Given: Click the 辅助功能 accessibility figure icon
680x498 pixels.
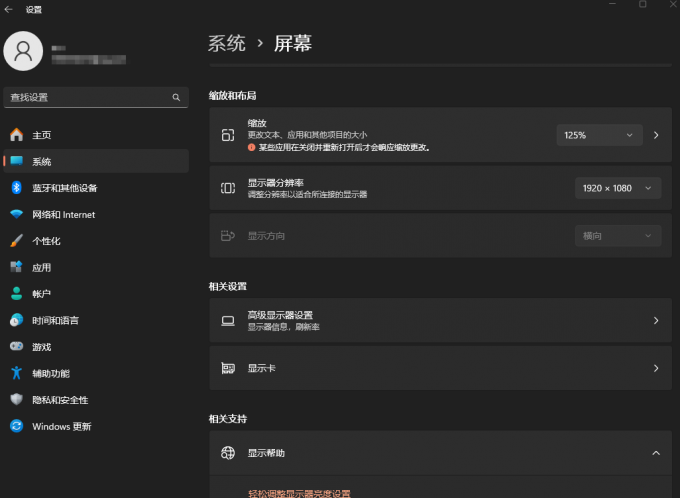Looking at the screenshot, I should tap(16, 373).
